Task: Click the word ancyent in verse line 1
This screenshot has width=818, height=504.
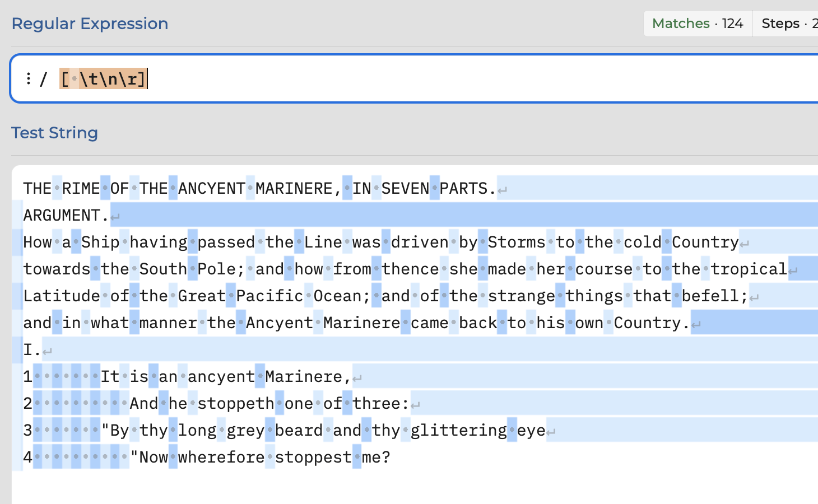Action: click(x=221, y=376)
